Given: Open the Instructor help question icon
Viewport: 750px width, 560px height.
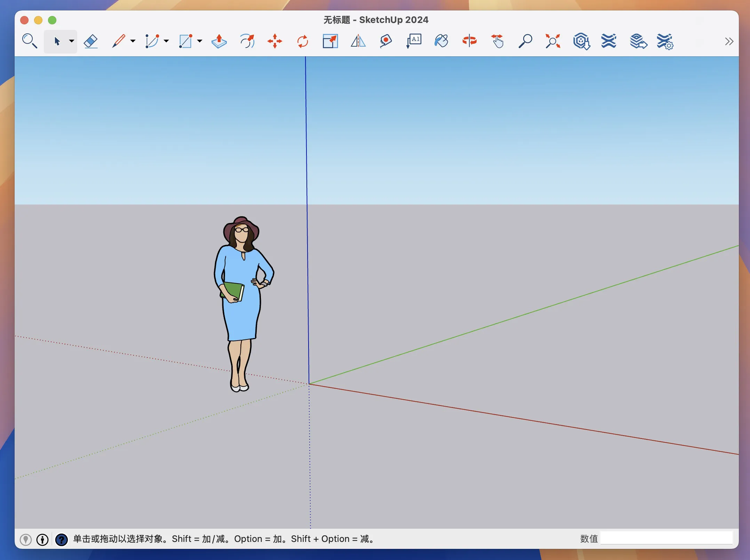Looking at the screenshot, I should coord(62,539).
